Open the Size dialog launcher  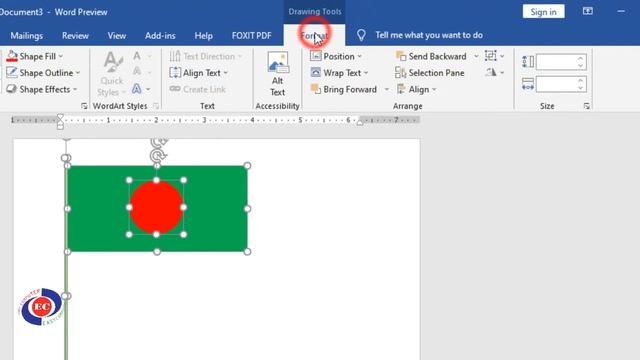pos(587,106)
